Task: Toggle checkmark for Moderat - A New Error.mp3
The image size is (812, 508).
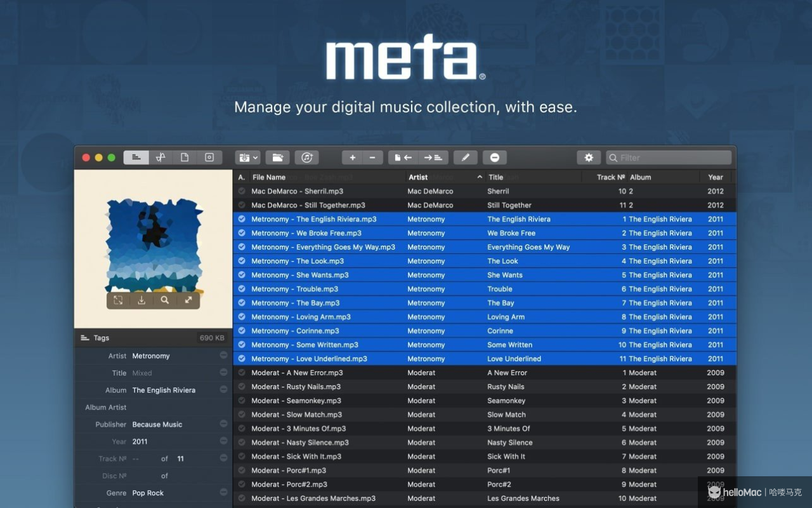Action: tap(242, 373)
